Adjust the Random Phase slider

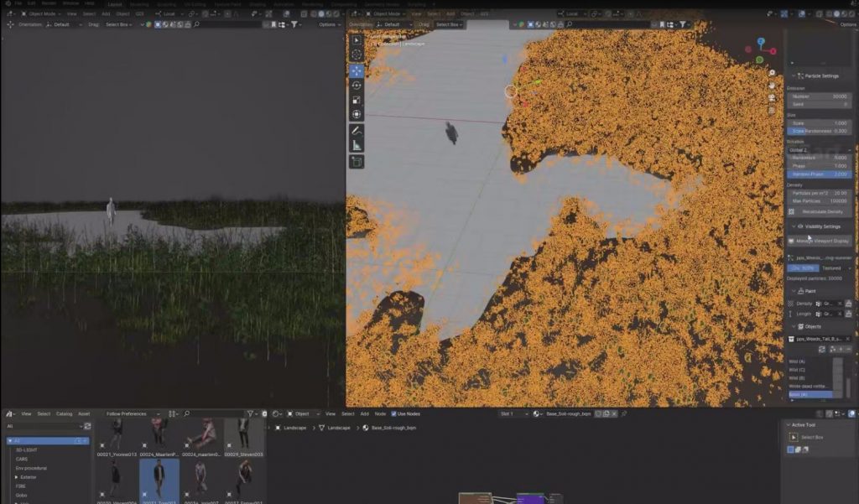coord(820,174)
